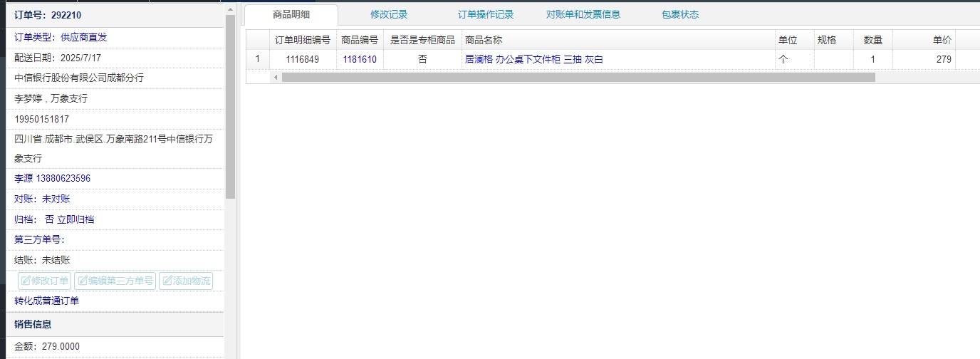Click the pencil icon on 修改订单
The width and height of the screenshot is (980, 359).
[26, 281]
